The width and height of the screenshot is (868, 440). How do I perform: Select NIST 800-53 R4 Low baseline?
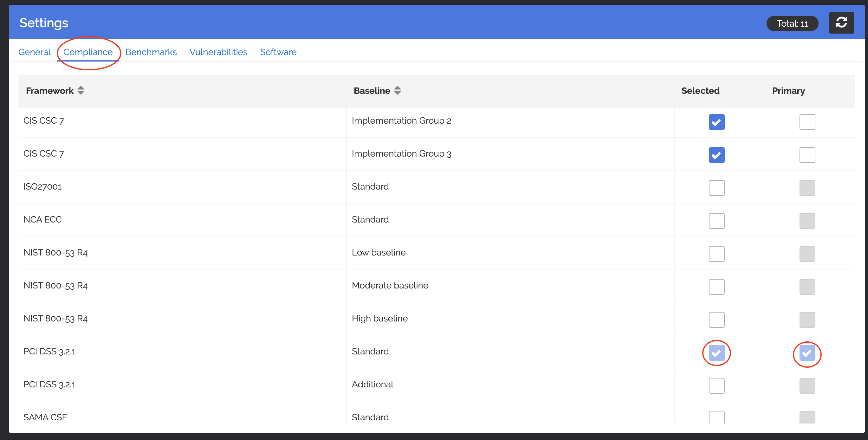(x=716, y=254)
